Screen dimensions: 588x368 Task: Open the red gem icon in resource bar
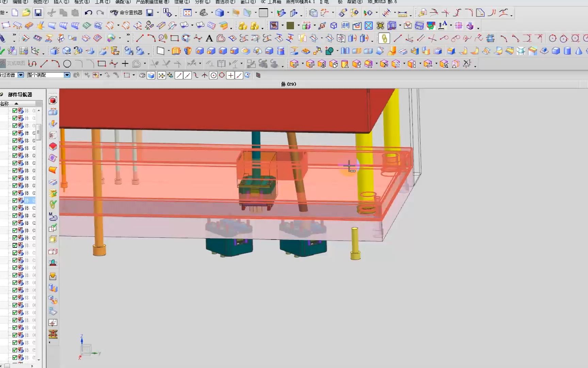tap(53, 147)
